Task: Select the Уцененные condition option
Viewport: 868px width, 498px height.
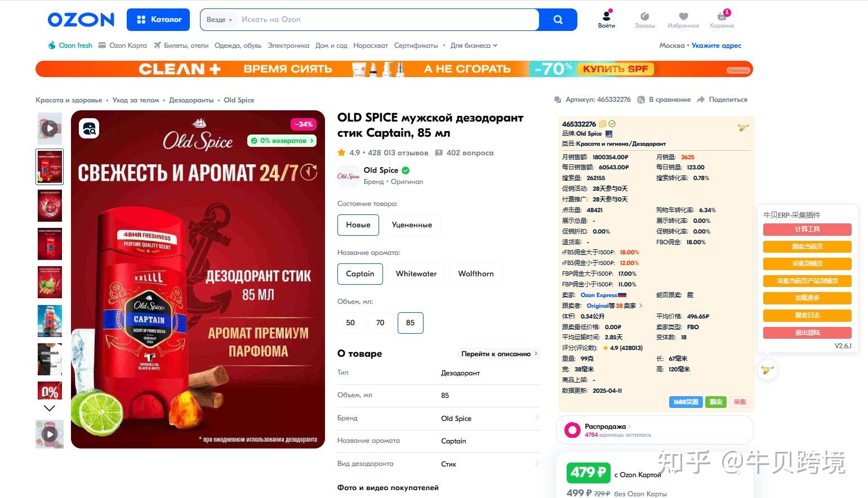Action: (x=412, y=225)
